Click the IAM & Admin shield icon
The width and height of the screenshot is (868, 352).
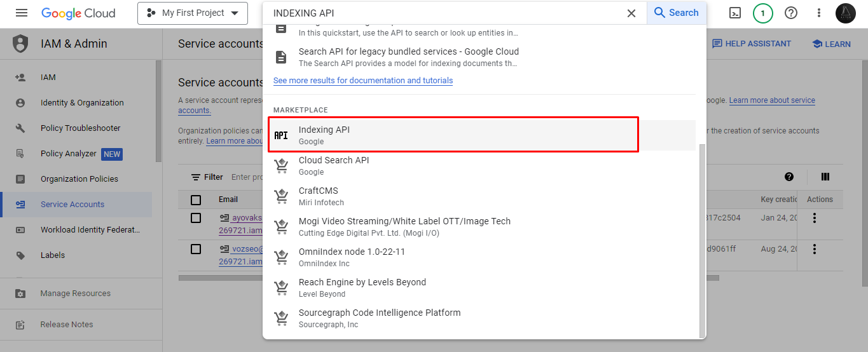[20, 44]
